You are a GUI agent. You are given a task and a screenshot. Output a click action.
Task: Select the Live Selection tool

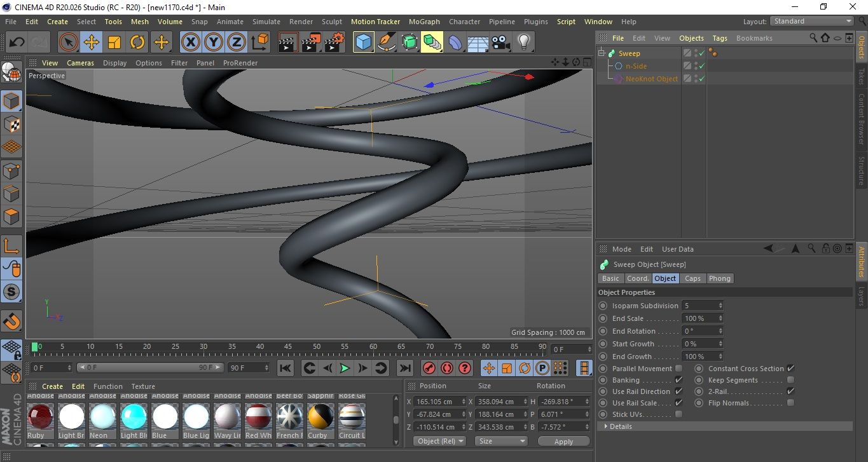tap(69, 43)
